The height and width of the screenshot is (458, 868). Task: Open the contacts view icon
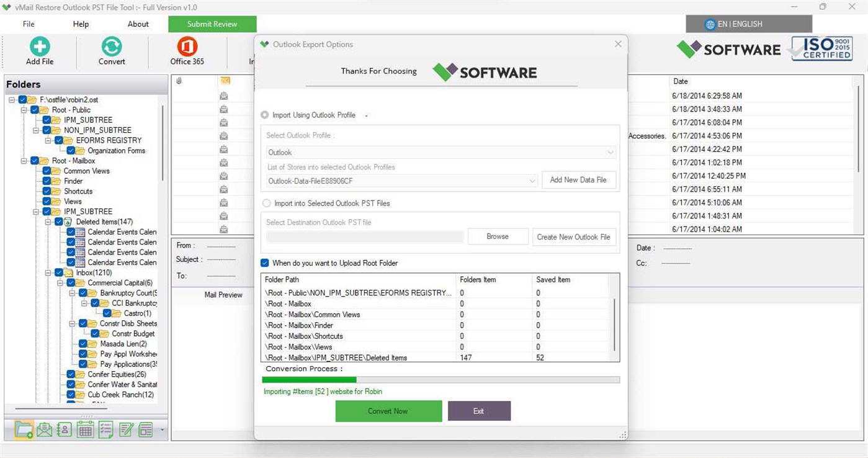[65, 429]
